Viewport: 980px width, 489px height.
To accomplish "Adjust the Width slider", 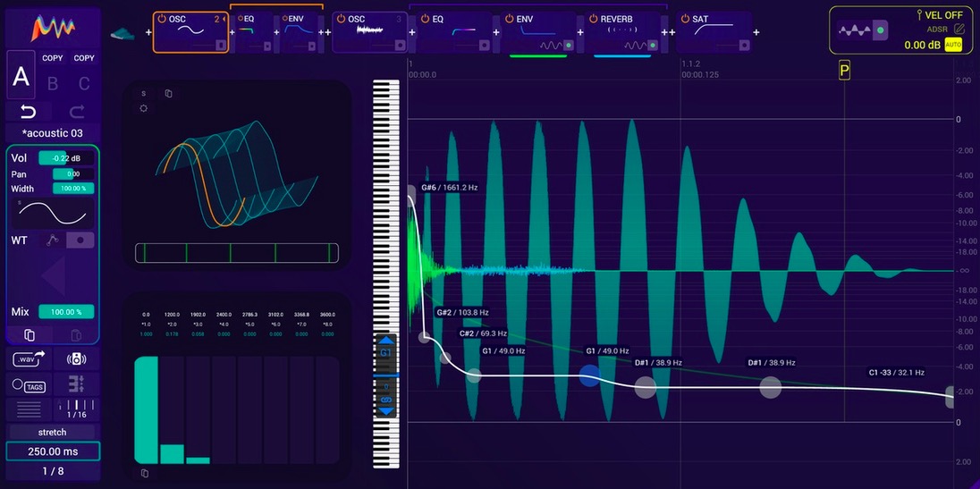I will point(73,188).
